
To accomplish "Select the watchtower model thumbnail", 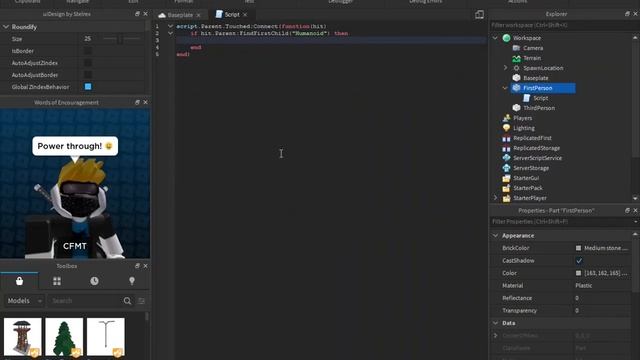I will [22, 337].
